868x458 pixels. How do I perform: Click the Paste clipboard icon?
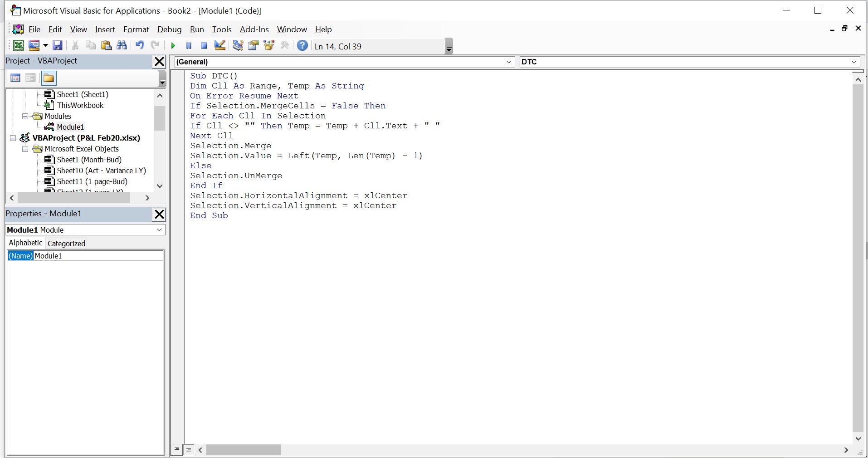(x=107, y=45)
